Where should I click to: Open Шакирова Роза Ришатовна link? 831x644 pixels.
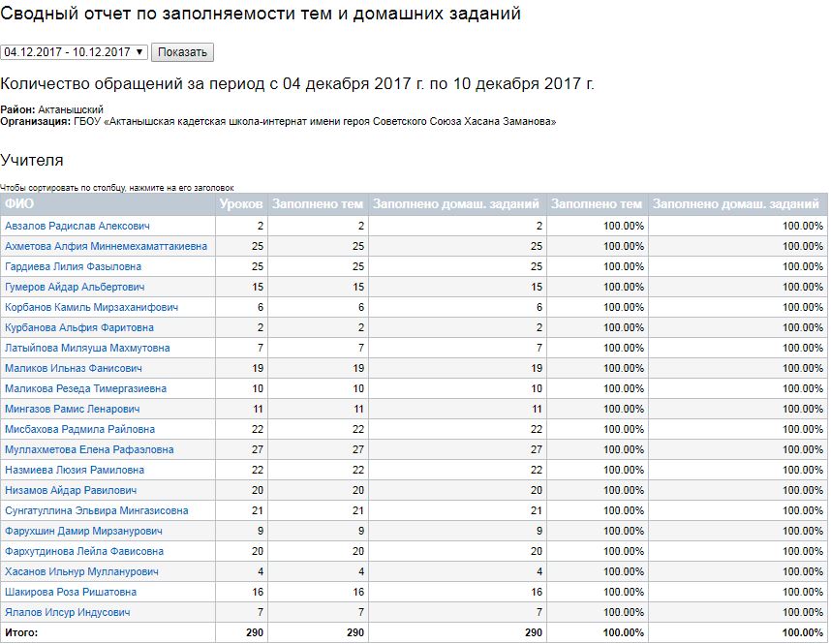point(71,592)
